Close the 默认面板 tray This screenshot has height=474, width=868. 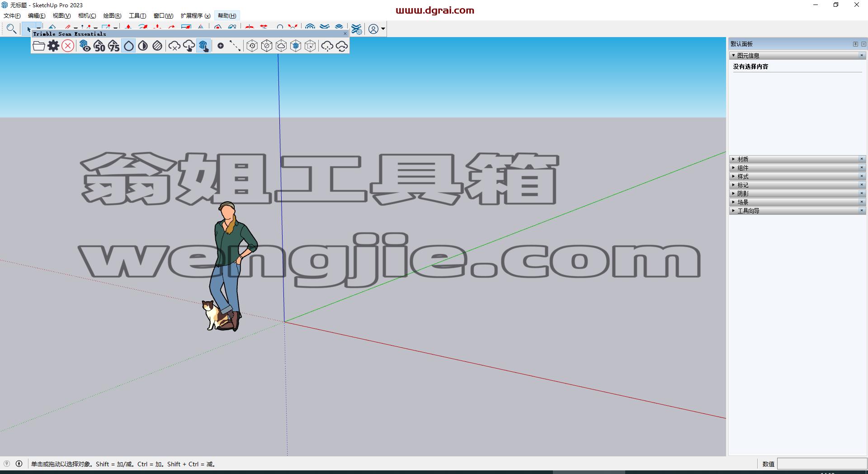click(x=863, y=44)
